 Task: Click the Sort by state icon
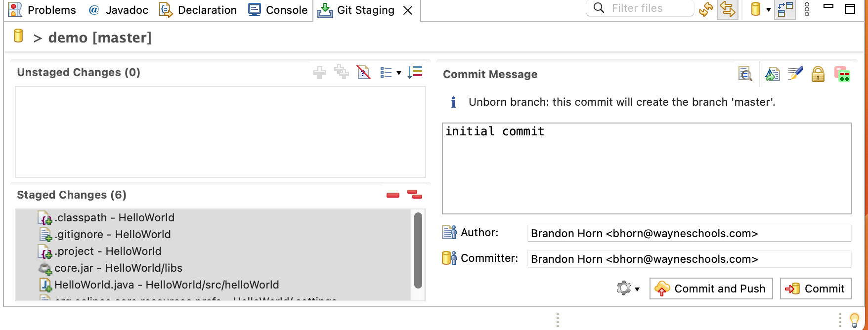click(x=415, y=73)
